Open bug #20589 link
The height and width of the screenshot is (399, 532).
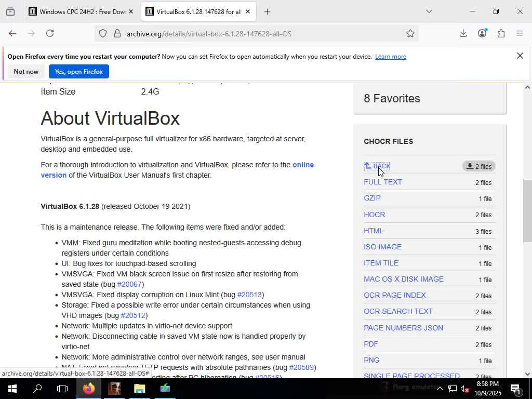pyautogui.click(x=301, y=367)
